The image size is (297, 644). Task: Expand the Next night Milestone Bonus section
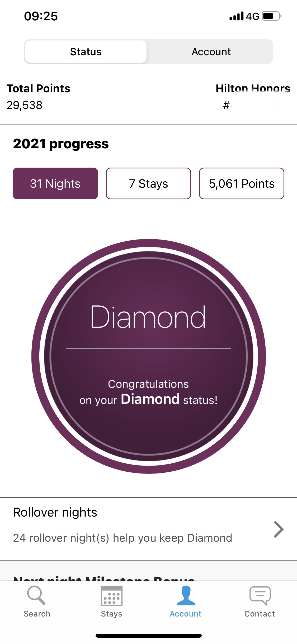(104, 578)
